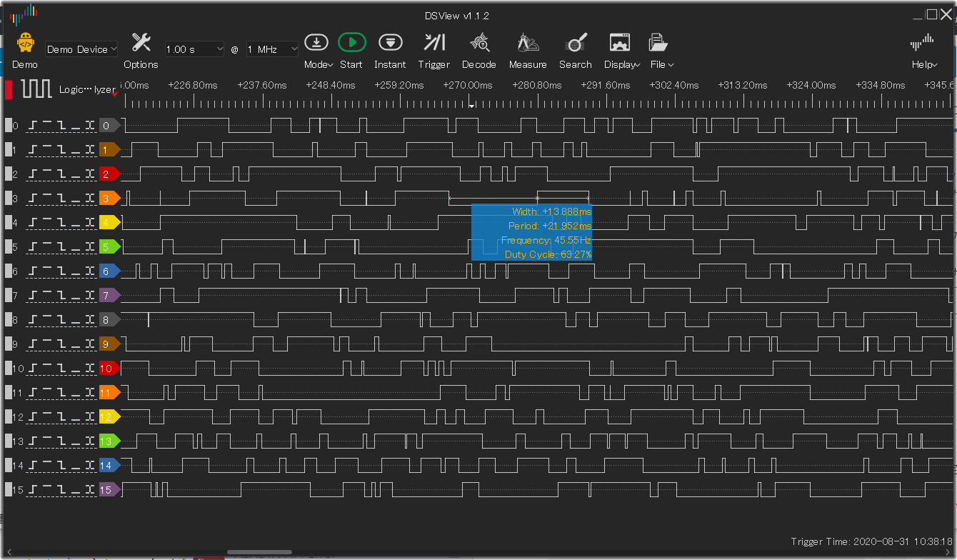Viewport: 957px width, 560px height.
Task: Set rising edge trigger on channel 0
Action: [32, 125]
